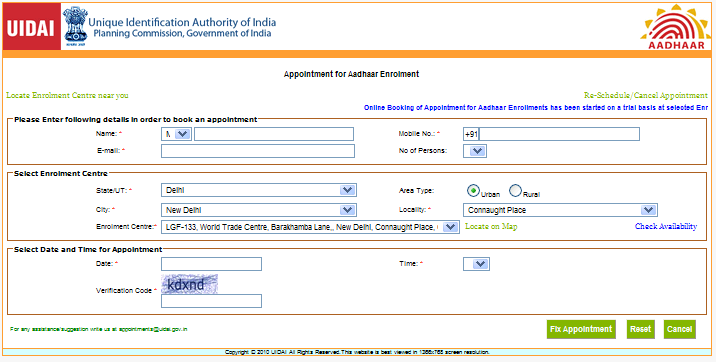Click the Reset button
The width and height of the screenshot is (716, 362).
click(x=640, y=329)
